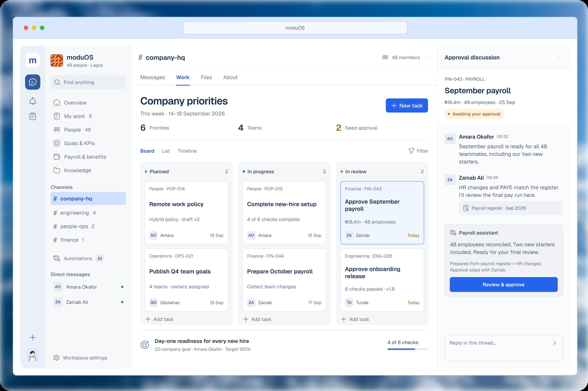Open Publish Q4 team goals card

point(186,280)
